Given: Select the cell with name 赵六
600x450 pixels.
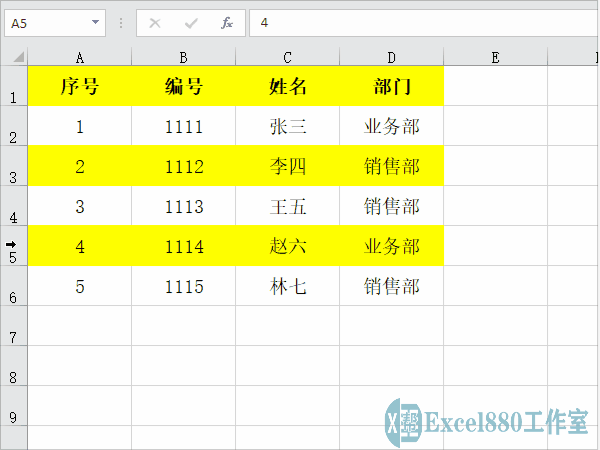Looking at the screenshot, I should tap(287, 246).
